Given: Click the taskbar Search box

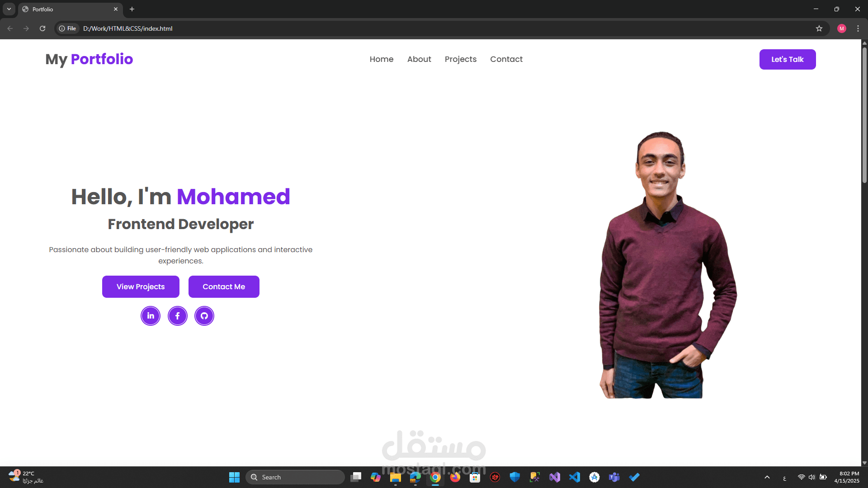Looking at the screenshot, I should [x=295, y=477].
